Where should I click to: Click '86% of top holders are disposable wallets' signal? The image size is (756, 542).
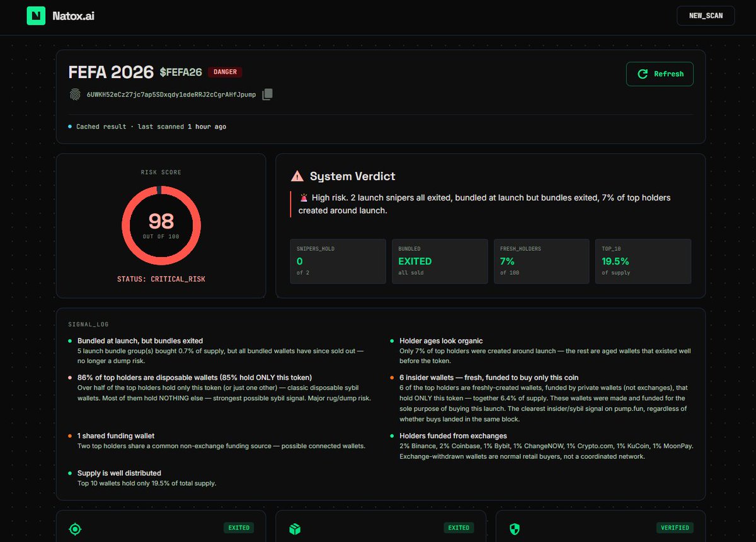tap(195, 378)
